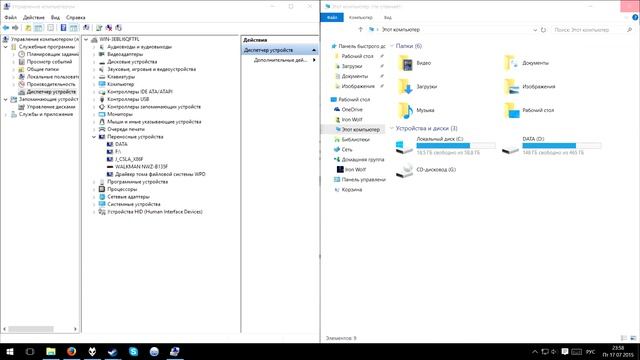Click the Recycle Bin icon in the Explorer sidebar
640x360 pixels.
337,190
